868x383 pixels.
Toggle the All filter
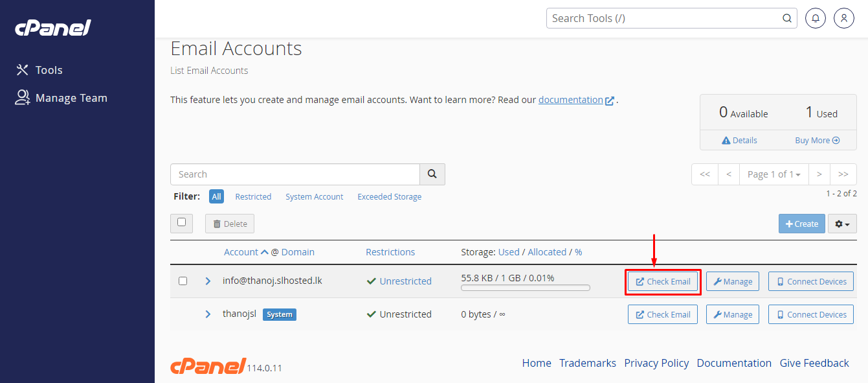(216, 196)
